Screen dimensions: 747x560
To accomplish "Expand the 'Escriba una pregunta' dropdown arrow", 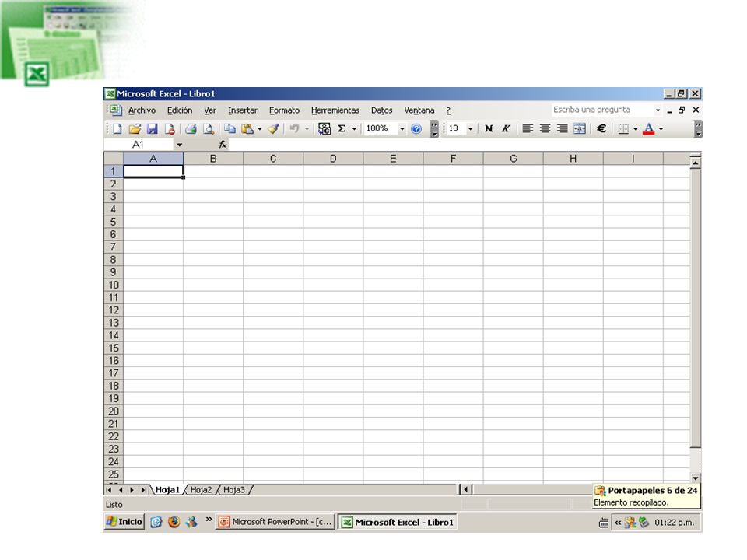I will pyautogui.click(x=658, y=110).
